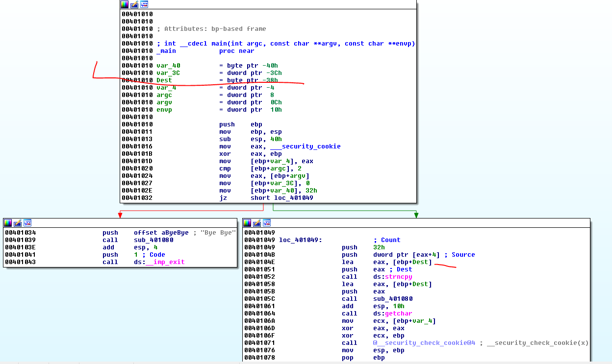Click the green true-branch edge arrowhead
This screenshot has width=612, height=364.
(416, 215)
